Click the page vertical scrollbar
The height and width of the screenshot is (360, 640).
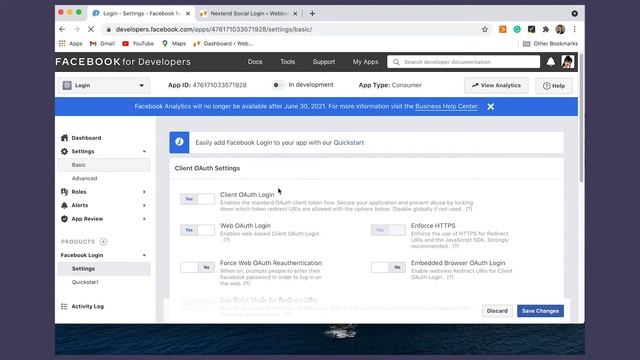pyautogui.click(x=581, y=118)
